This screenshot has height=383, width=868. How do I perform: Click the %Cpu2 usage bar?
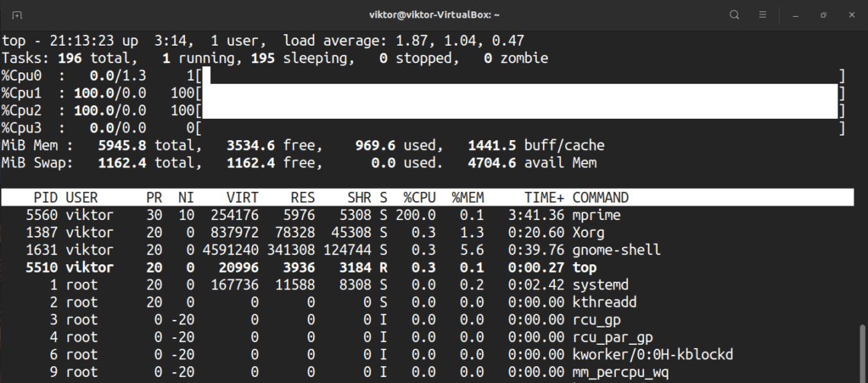[519, 110]
